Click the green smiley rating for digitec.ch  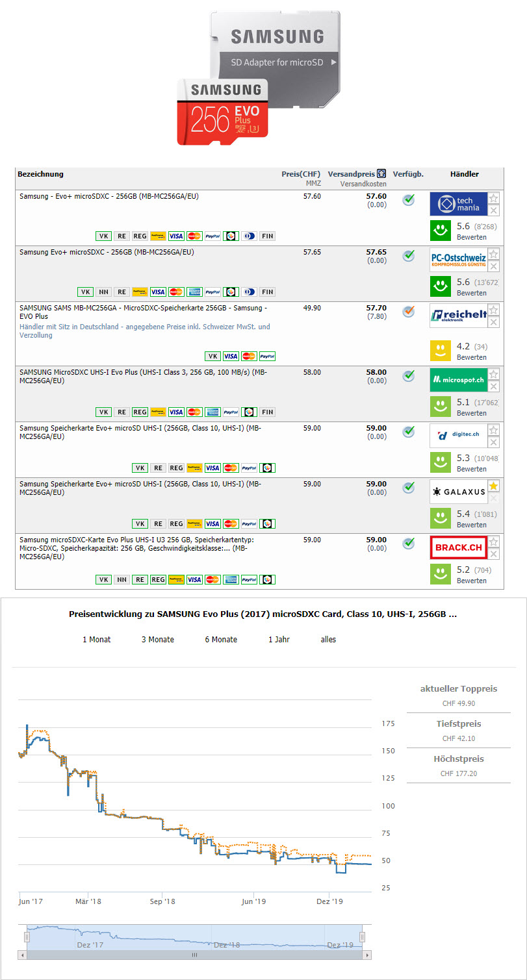click(441, 462)
